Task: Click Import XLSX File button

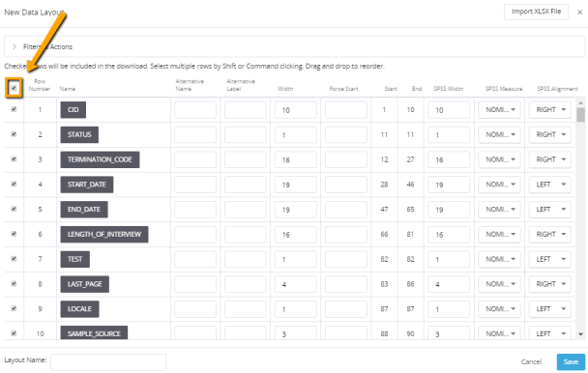Action: 536,12
